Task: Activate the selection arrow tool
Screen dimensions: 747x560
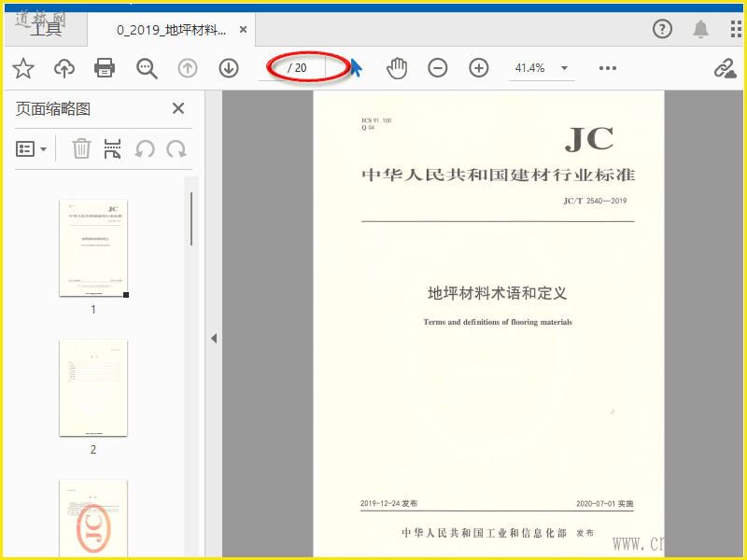Action: tap(356, 67)
